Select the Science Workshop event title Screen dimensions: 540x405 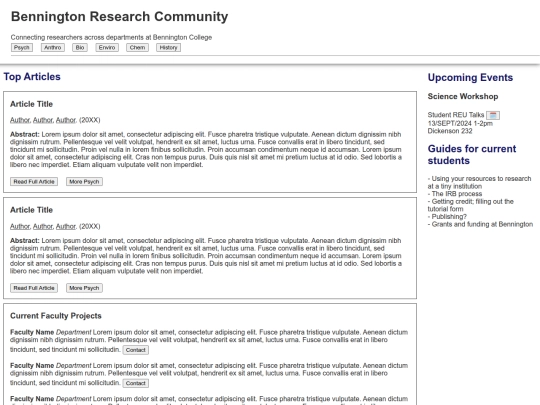click(463, 96)
